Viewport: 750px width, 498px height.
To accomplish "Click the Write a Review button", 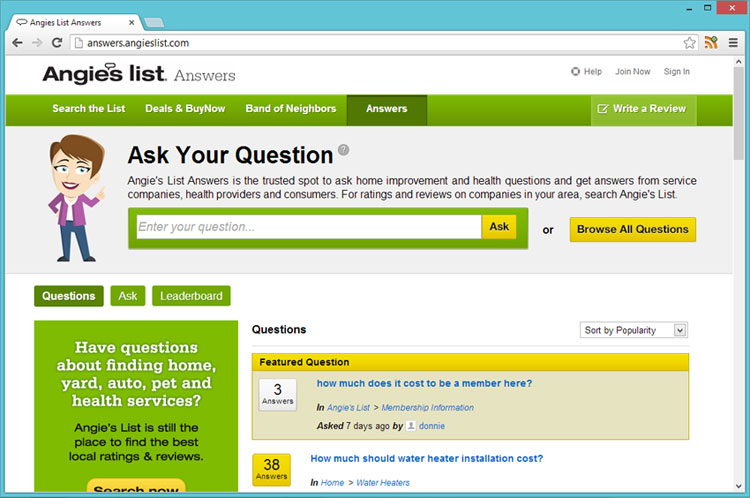I will 643,110.
